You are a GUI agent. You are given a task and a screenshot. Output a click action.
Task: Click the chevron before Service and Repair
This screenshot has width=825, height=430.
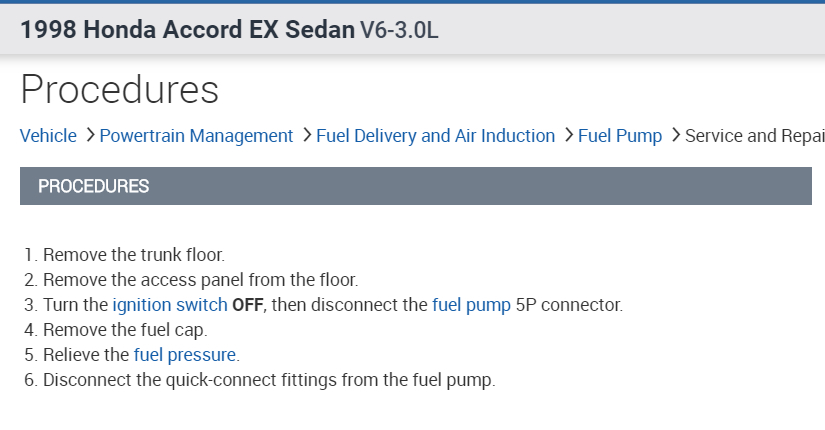pos(675,135)
